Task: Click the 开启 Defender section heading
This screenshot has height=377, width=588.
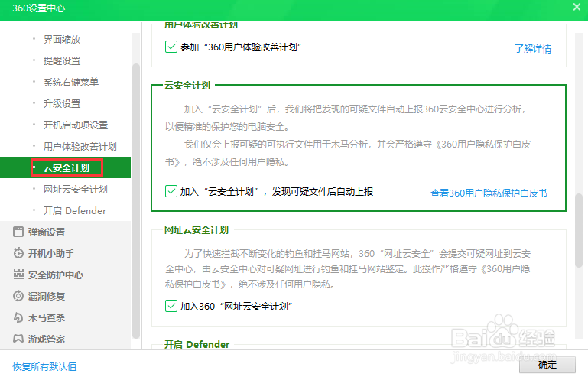Action: coord(197,344)
